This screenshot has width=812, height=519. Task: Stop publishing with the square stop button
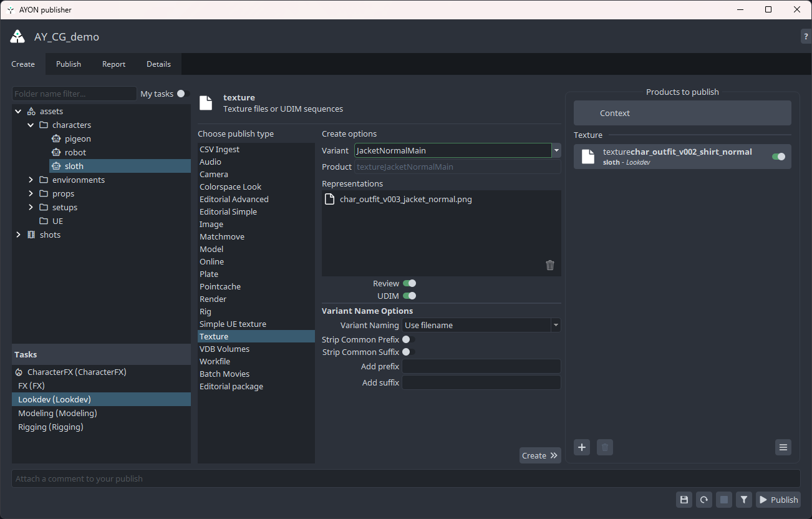coord(723,500)
